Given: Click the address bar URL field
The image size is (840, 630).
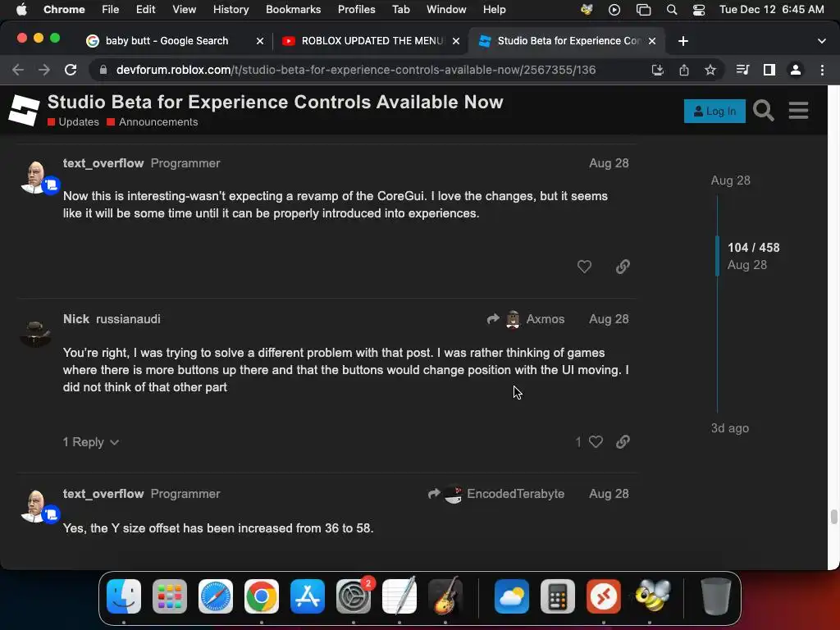Looking at the screenshot, I should (356, 70).
